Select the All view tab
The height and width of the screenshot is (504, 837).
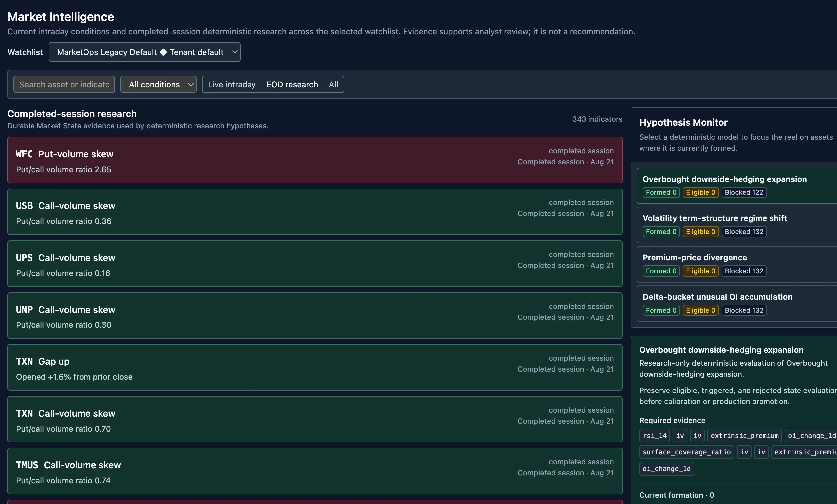pyautogui.click(x=333, y=84)
